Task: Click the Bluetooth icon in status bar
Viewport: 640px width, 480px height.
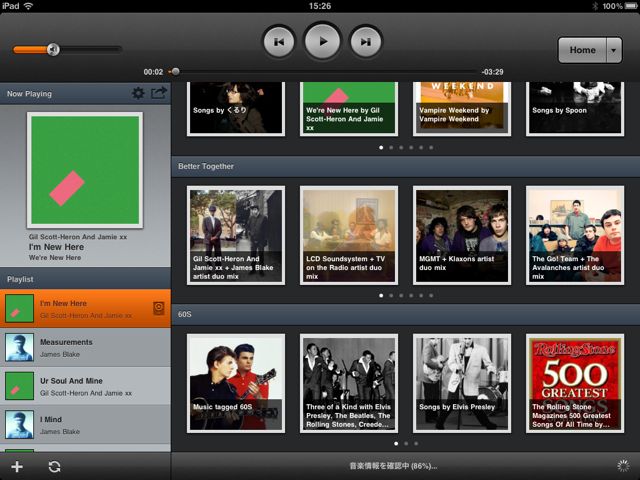Action: pos(595,6)
